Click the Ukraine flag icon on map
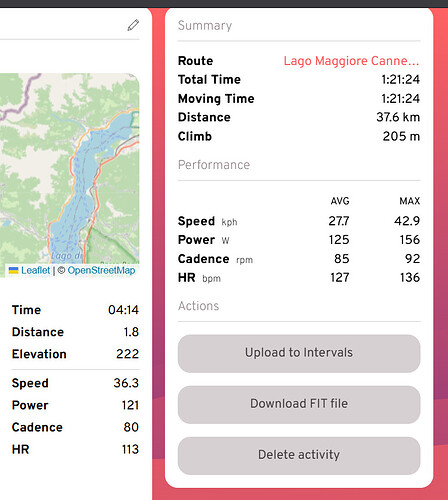The height and width of the screenshot is (500, 448). tap(13, 270)
